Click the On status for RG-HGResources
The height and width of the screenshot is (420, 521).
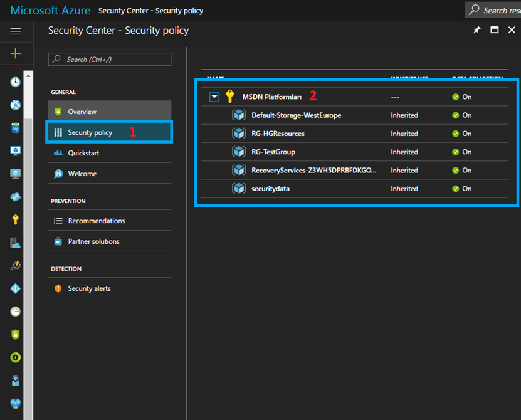tap(462, 134)
